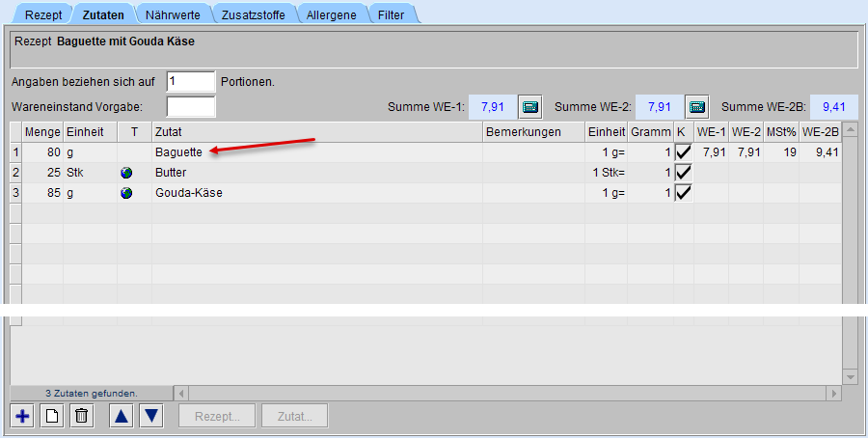Select the Butter ingredient cell
868x439 pixels.
pyautogui.click(x=317, y=173)
